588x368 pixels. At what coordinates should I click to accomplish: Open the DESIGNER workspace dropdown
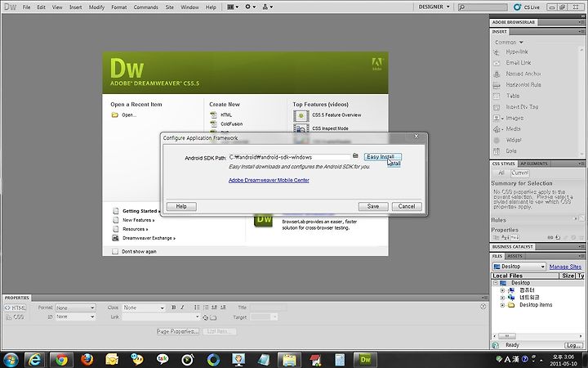click(434, 7)
